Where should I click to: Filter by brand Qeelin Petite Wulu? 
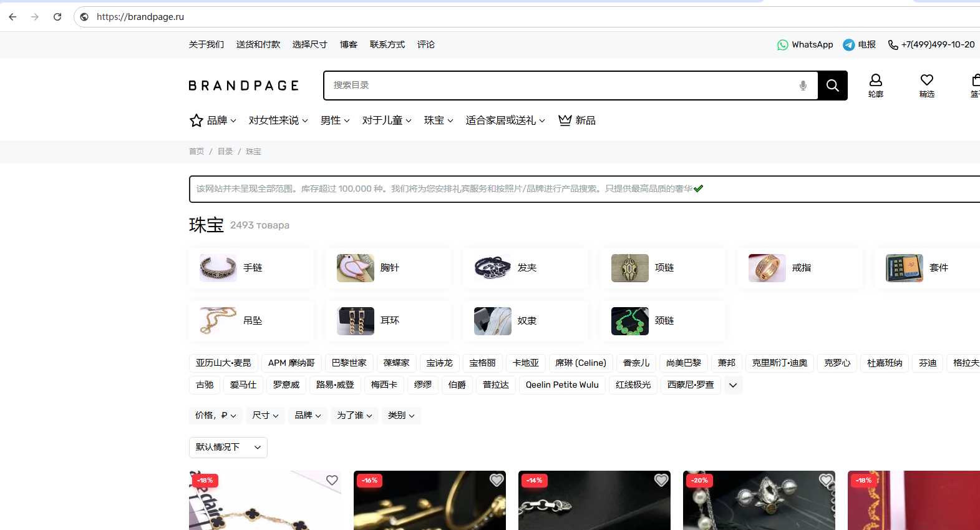pos(562,385)
